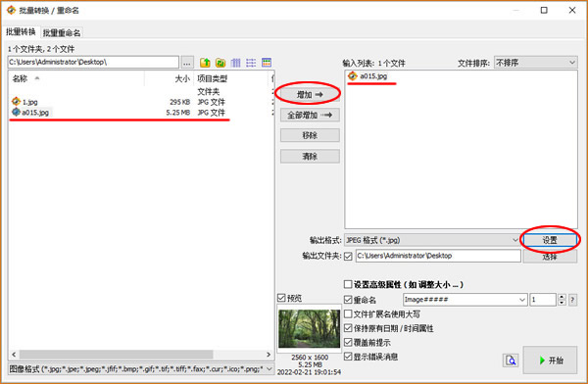Toggle show error messages checkbox
This screenshot has width=588, height=384.
(348, 357)
